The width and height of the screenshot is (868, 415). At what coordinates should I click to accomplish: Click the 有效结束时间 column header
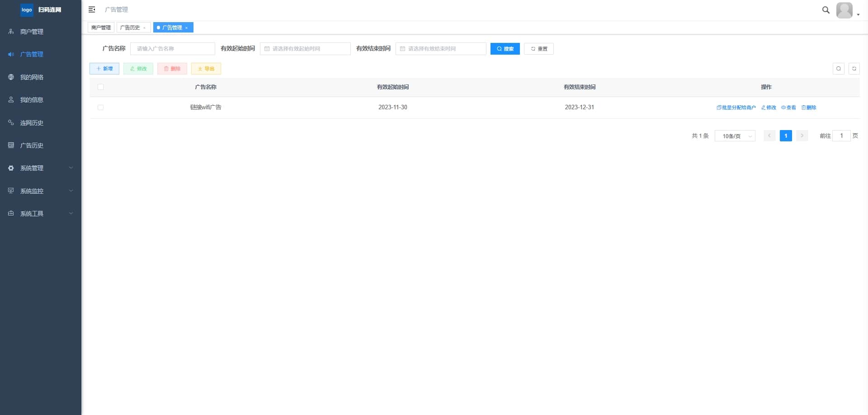(580, 87)
